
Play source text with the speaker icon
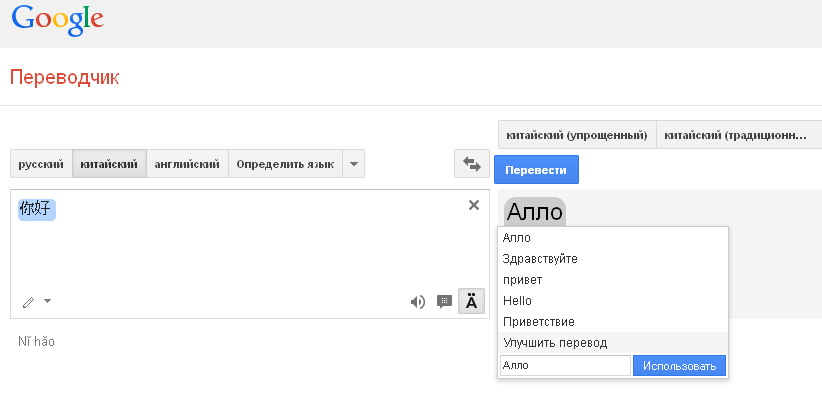coord(418,301)
